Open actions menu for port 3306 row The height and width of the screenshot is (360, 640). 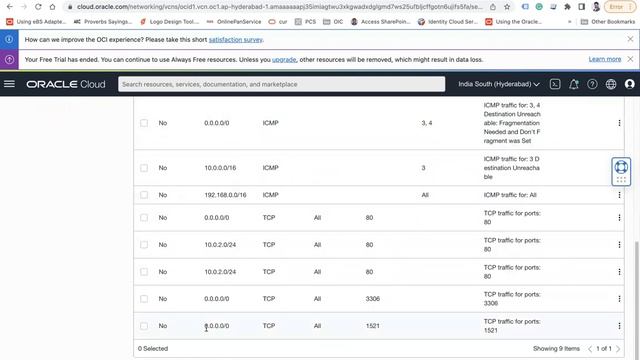coord(619,299)
